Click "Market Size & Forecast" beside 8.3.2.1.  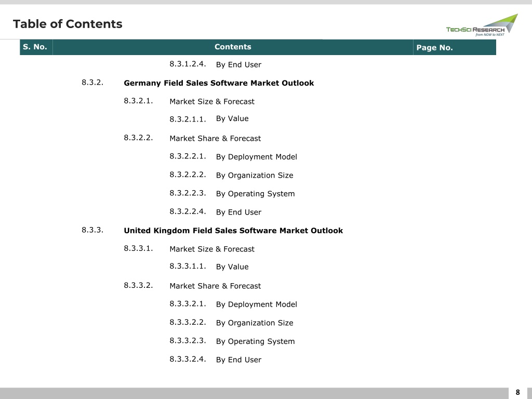(x=212, y=101)
